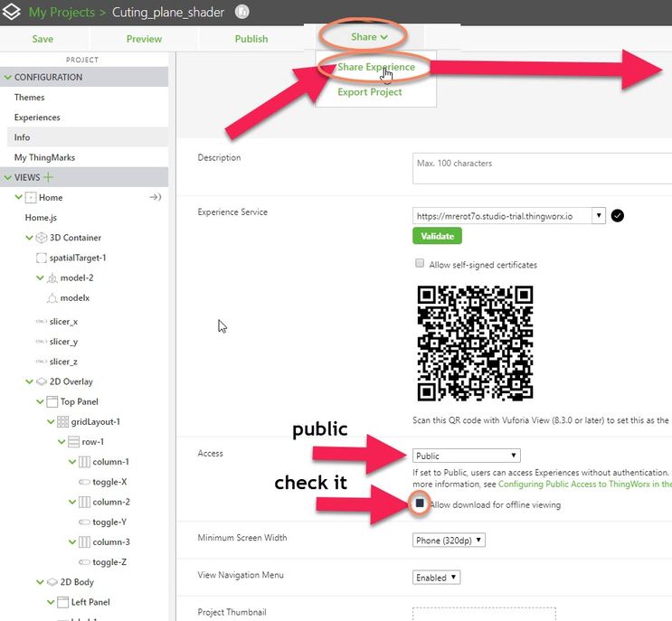
Task: Select the model-2 icon
Action: coord(52,278)
